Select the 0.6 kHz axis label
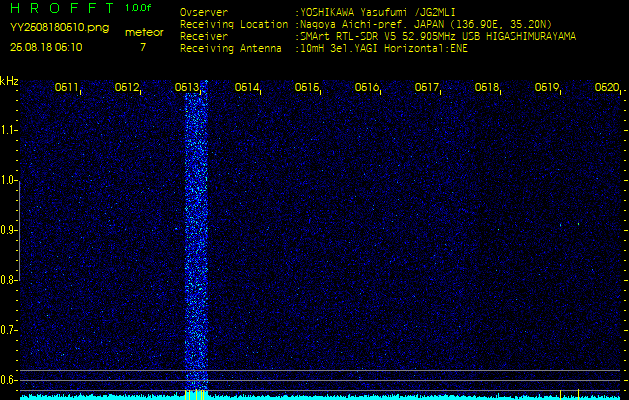Screen dimensions: 629x400 point(8,380)
